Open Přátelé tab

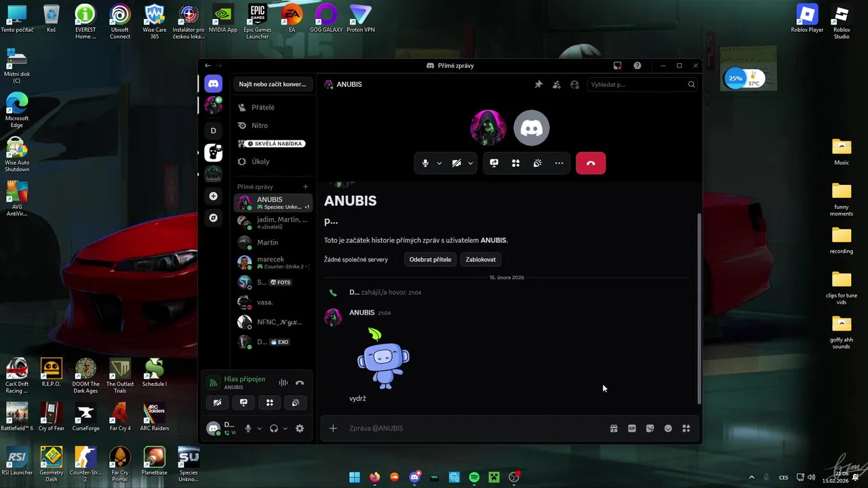coord(273,107)
